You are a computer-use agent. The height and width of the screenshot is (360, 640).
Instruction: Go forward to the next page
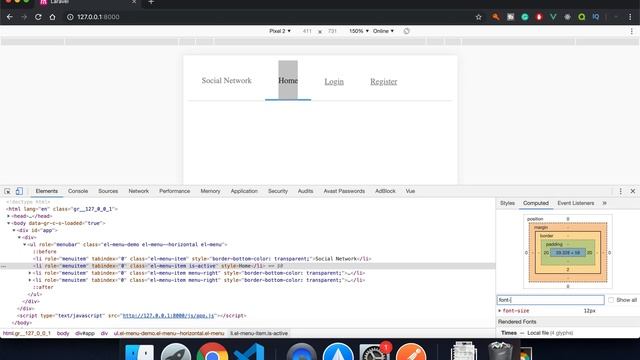click(24, 17)
